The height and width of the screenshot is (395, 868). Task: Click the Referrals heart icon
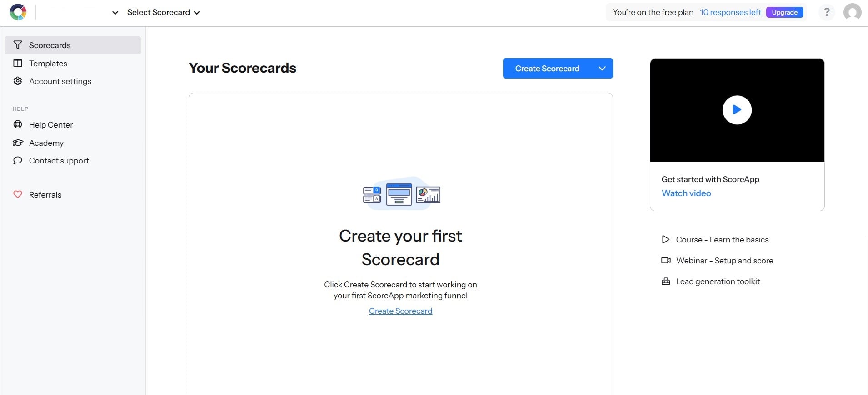coord(18,194)
